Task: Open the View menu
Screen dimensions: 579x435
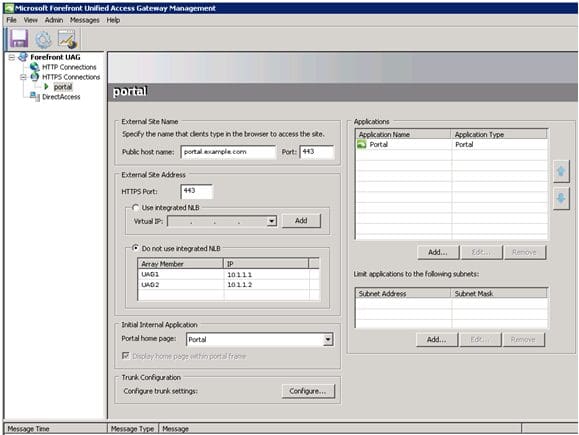Action: pos(30,20)
